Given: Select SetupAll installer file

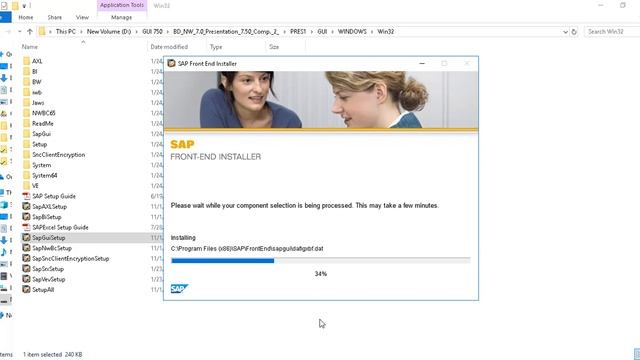Looking at the screenshot, I should (x=43, y=290).
